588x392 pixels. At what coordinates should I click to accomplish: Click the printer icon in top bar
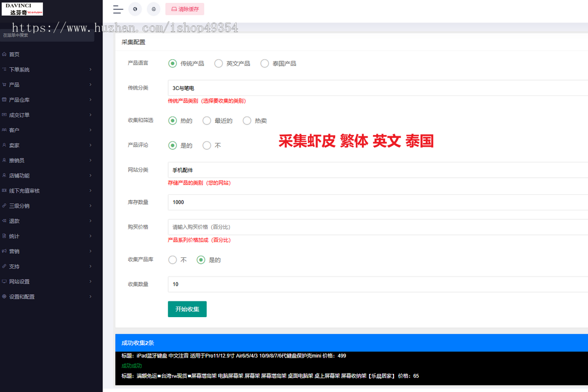click(154, 9)
